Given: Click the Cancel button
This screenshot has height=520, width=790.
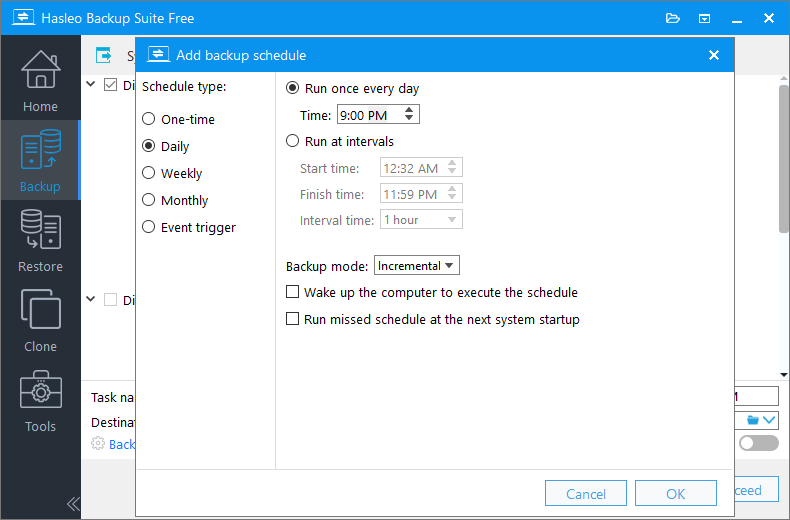Looking at the screenshot, I should (x=586, y=493).
